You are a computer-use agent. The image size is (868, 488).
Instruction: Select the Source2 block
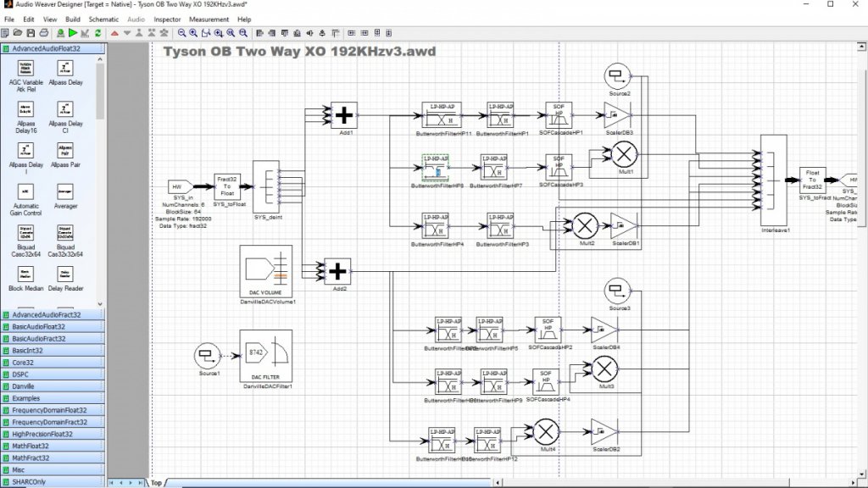click(x=617, y=75)
